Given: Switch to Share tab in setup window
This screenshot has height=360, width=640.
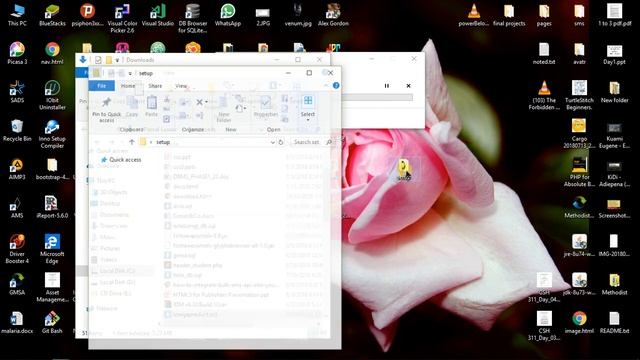Looking at the screenshot, I should point(155,86).
